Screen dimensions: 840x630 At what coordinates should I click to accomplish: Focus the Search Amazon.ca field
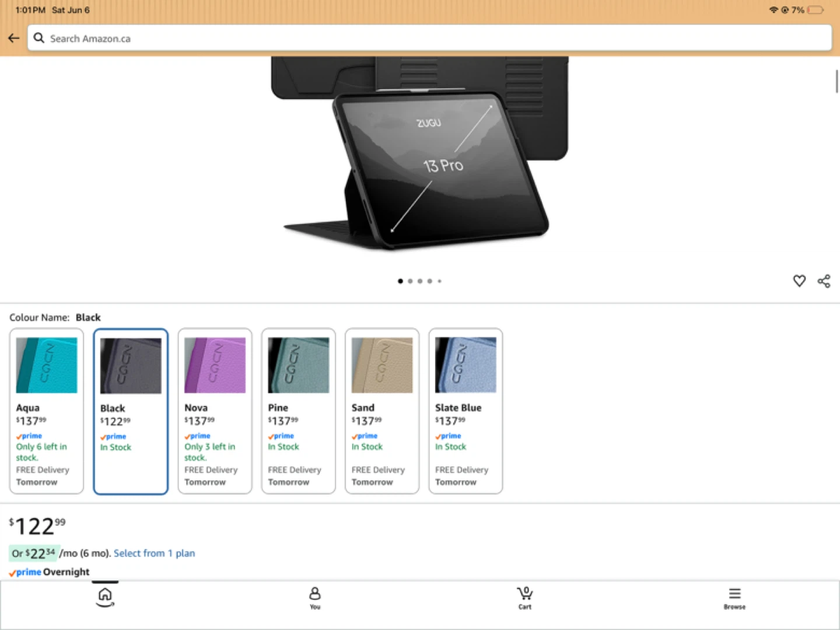[429, 38]
